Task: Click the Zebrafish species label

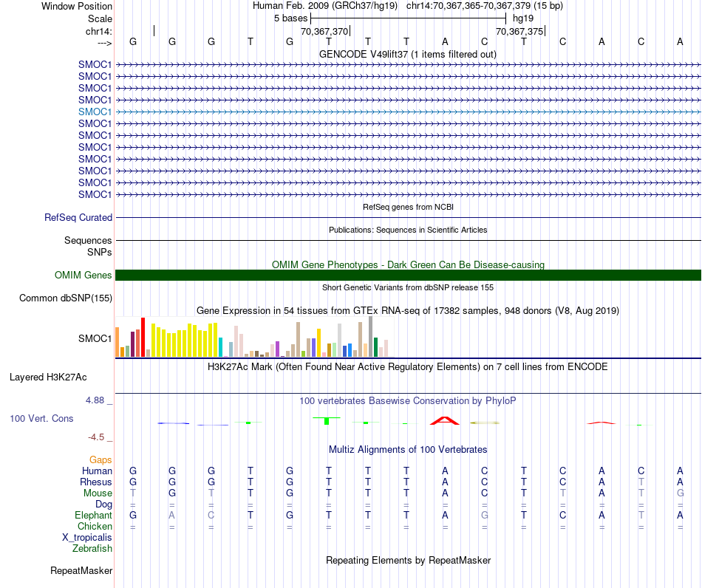Action: tap(92, 549)
